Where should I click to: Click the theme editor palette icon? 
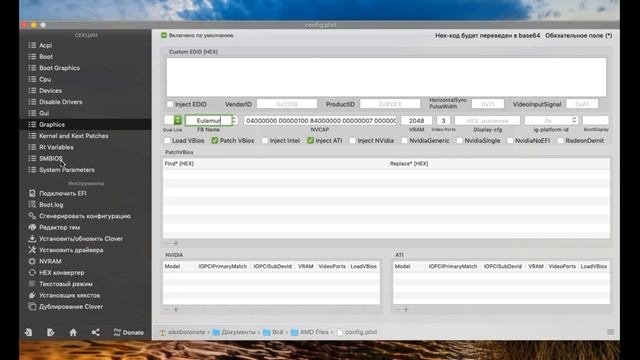32,227
